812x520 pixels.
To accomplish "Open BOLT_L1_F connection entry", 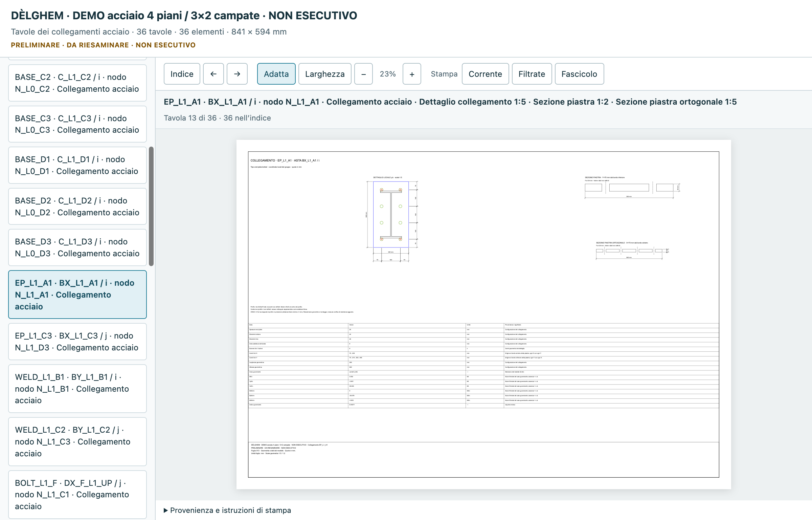I will click(77, 495).
